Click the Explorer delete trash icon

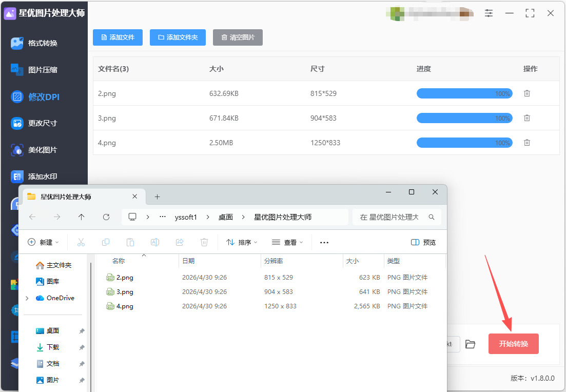point(204,242)
